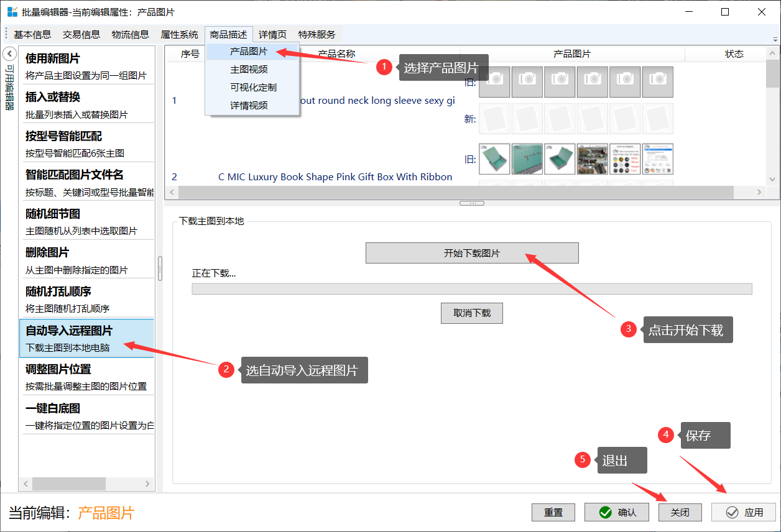Click the vertical splitter handle beside the sidebar
Viewport: 781px width, 532px height.
pyautogui.click(x=160, y=268)
